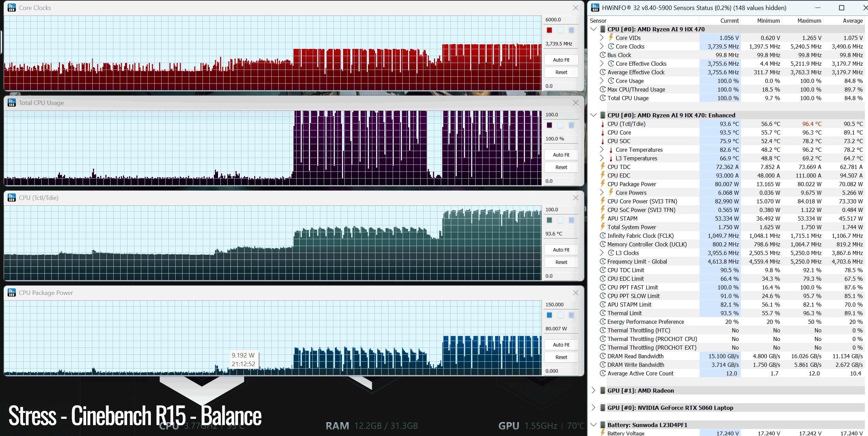Click the CPU (Tctl/Tdie) graph window icon
The width and height of the screenshot is (868, 436).
12,198
